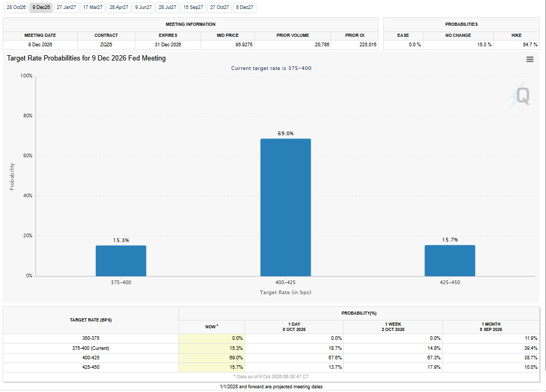Click the 1 Day value 67.6%

pyautogui.click(x=335, y=357)
